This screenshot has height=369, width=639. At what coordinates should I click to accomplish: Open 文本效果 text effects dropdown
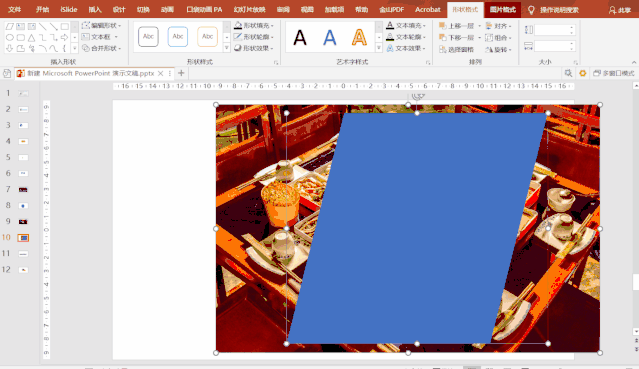point(406,48)
